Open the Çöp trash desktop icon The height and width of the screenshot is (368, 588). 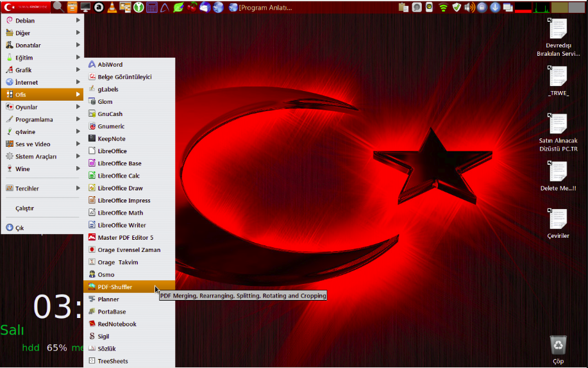558,350
